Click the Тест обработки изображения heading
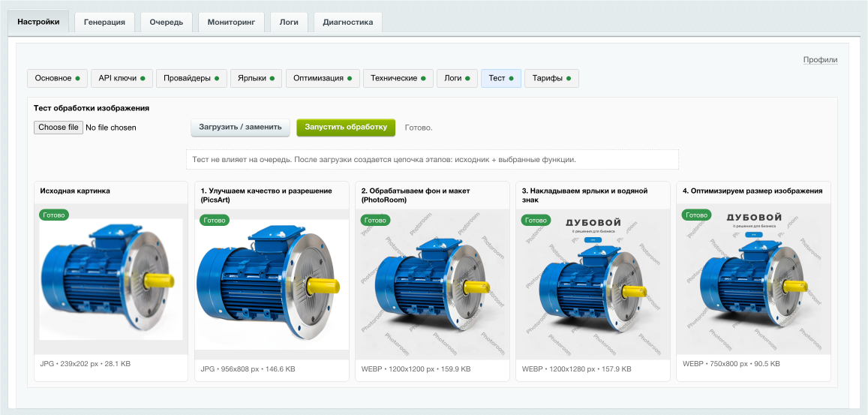 (x=92, y=108)
